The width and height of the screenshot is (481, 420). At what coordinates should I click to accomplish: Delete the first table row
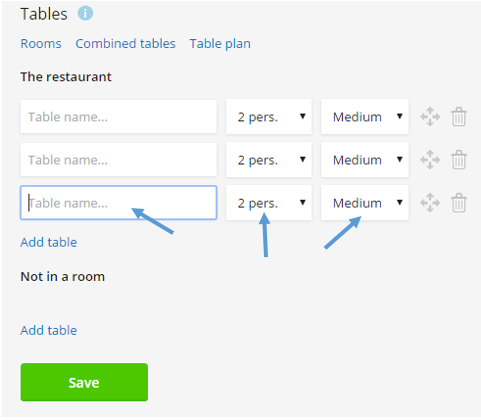tap(459, 117)
